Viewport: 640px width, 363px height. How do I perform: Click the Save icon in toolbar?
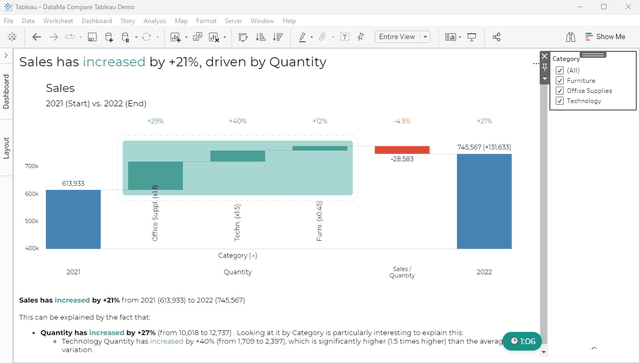(92, 37)
